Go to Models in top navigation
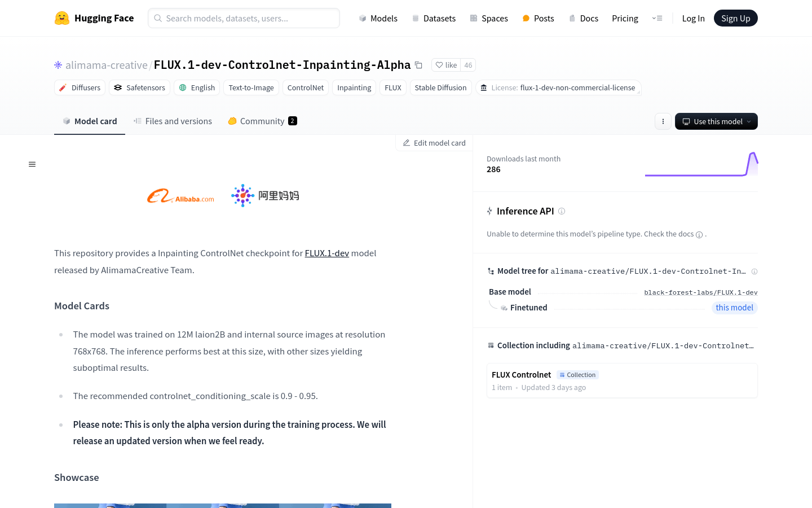 378,18
